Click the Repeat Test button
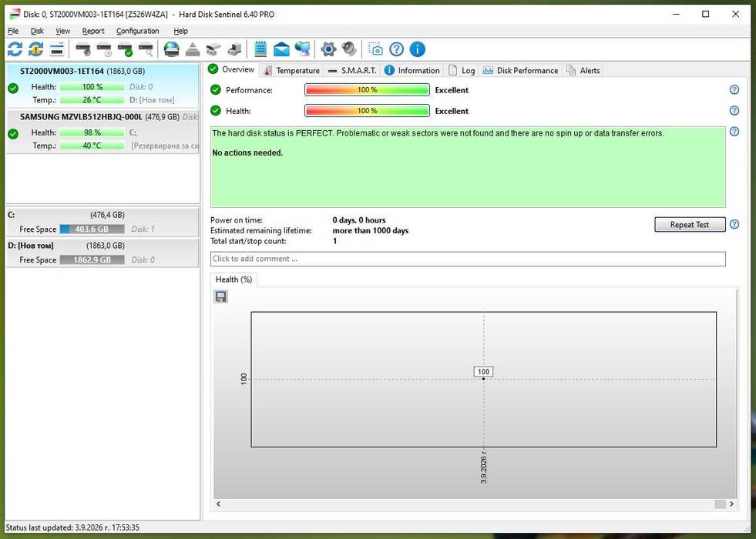Image resolution: width=756 pixels, height=539 pixels. click(x=690, y=225)
